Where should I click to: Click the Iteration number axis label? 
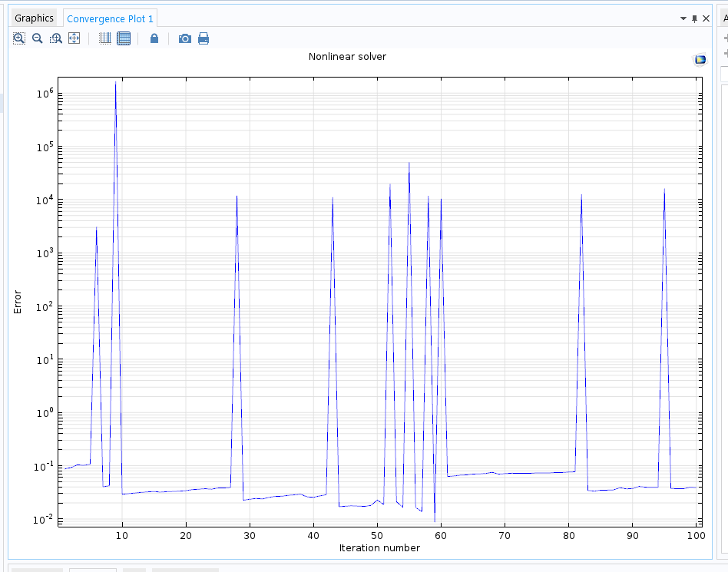(x=379, y=547)
